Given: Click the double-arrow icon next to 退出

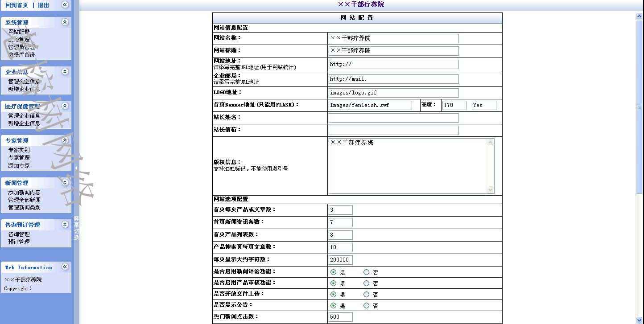Looking at the screenshot, I should coord(65,5).
